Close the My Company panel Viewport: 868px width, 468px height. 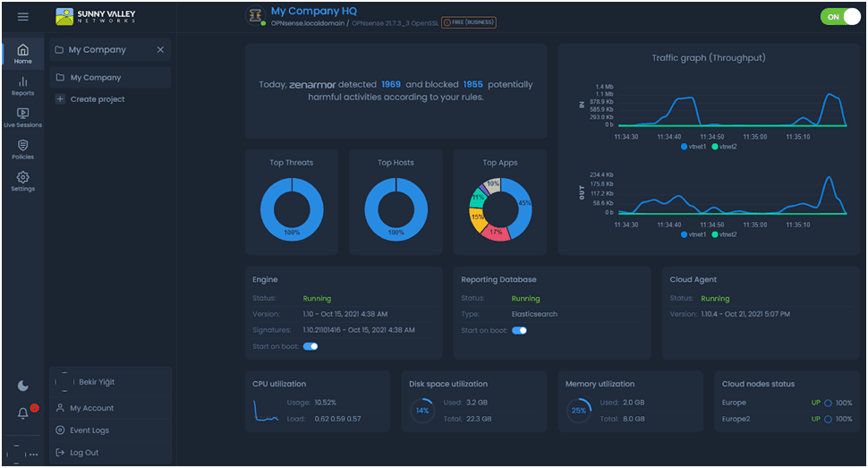tap(160, 50)
